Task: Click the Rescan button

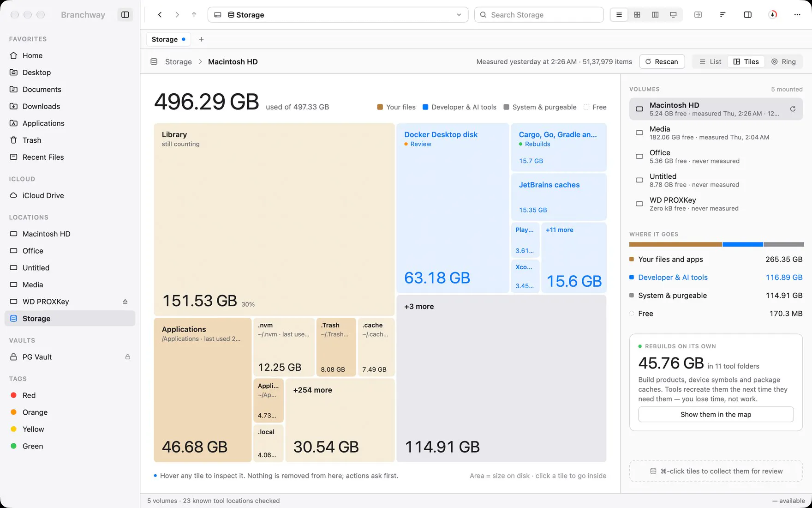Action: pos(662,62)
